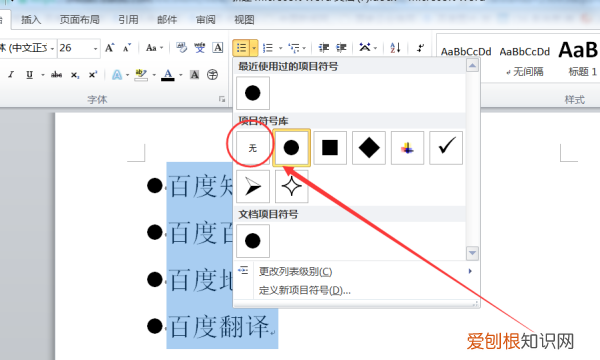Open underline style dropdown arrow
Viewport: 600px width, 360px height.
pos(42,75)
